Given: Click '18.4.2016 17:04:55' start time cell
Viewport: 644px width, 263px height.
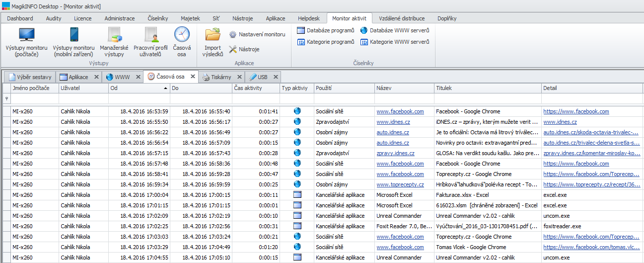Looking at the screenshot, I should (x=139, y=258).
